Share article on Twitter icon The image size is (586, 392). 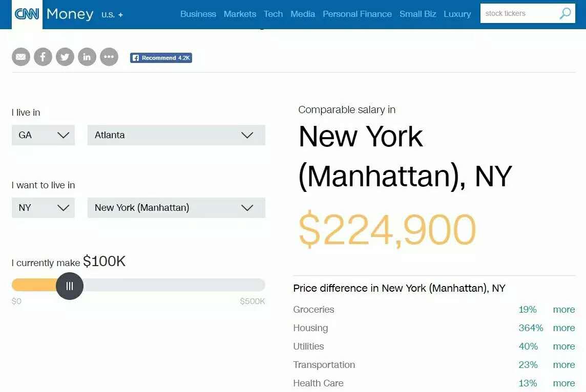click(65, 57)
